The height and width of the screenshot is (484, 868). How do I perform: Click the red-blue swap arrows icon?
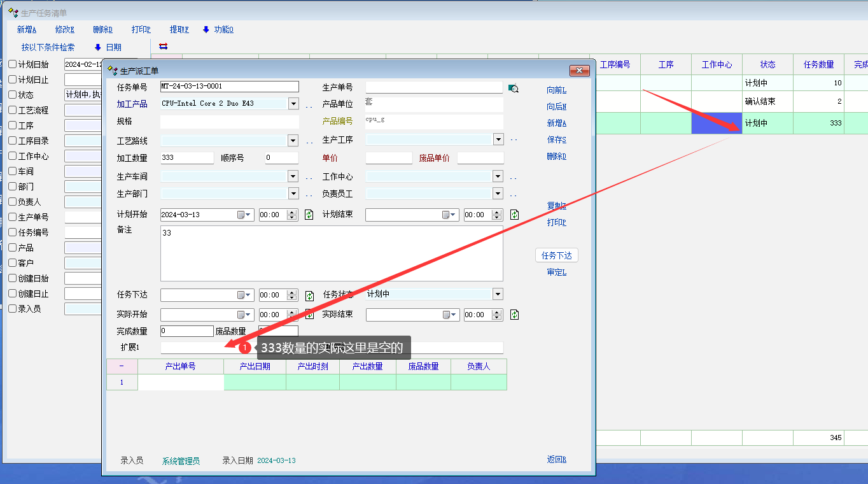pyautogui.click(x=163, y=46)
